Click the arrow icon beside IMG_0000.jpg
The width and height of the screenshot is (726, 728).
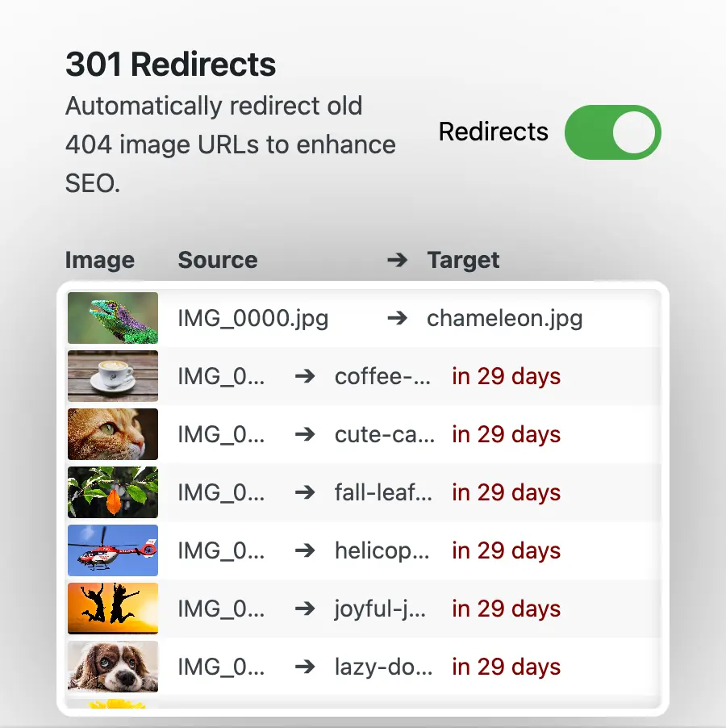[x=397, y=318]
